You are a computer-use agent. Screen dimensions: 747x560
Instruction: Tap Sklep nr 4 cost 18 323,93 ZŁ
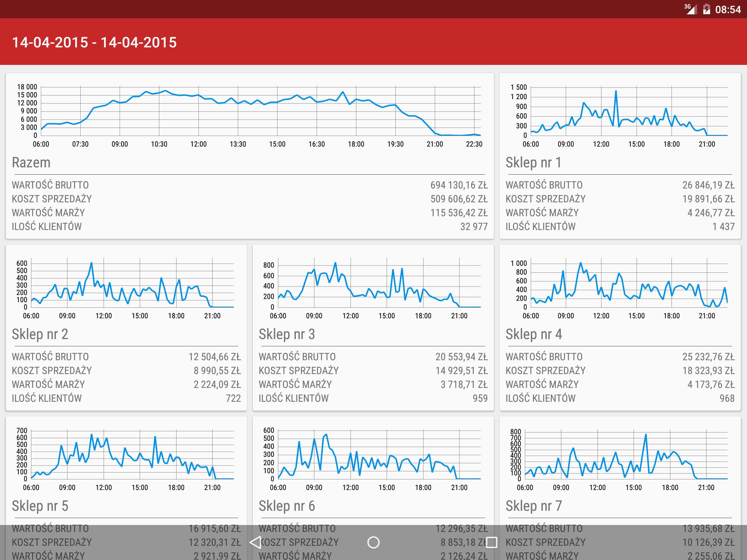pos(708,370)
